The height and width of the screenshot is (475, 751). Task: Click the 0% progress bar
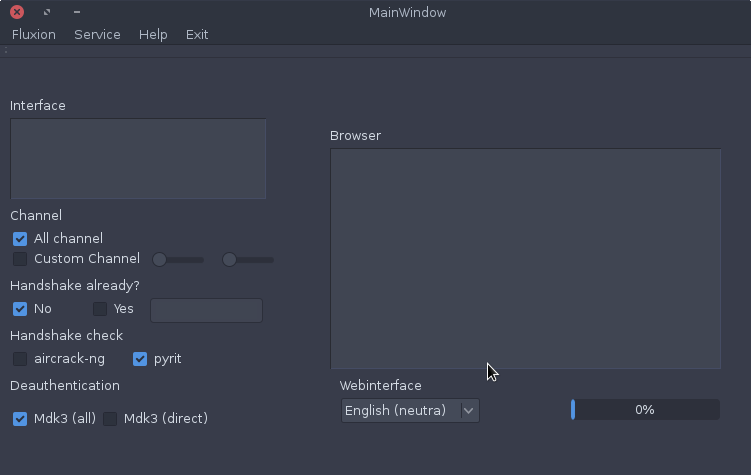pyautogui.click(x=645, y=410)
